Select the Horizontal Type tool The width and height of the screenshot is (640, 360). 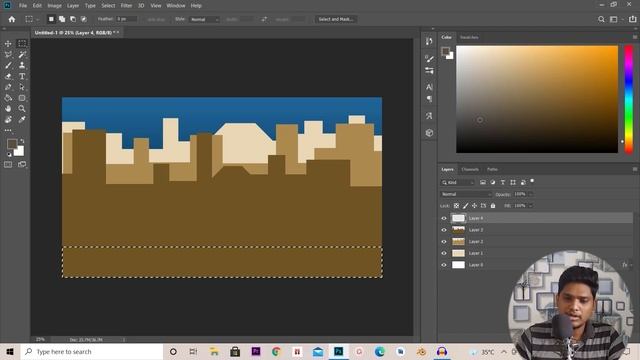(x=22, y=76)
